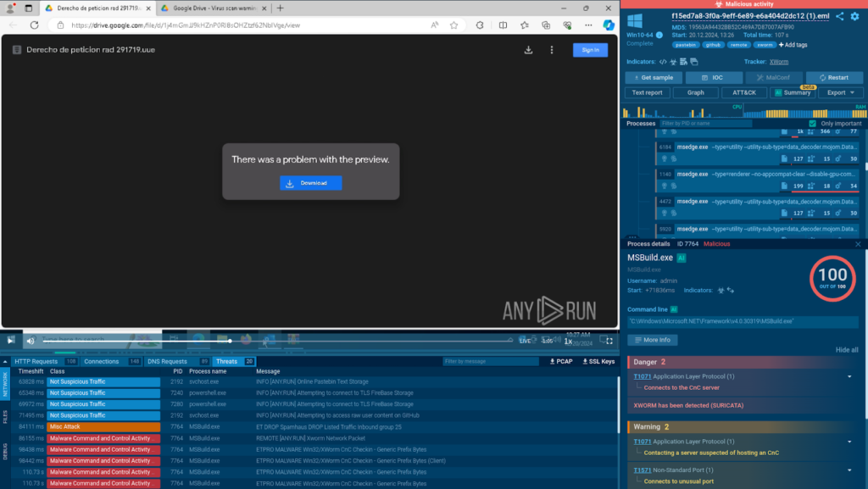868x489 pixels.
Task: Click the Google Drive download icon in viewer header
Action: [x=528, y=50]
